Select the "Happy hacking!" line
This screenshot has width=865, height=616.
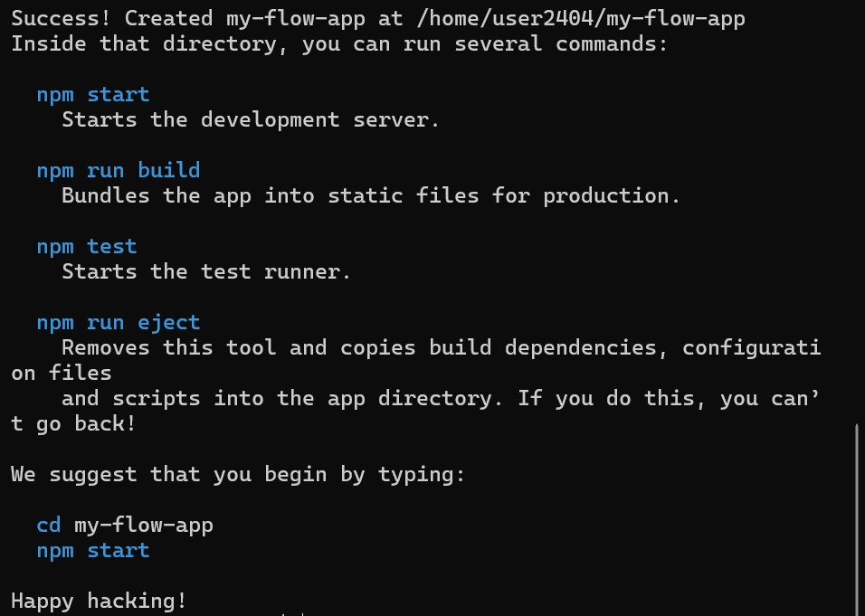(x=99, y=601)
